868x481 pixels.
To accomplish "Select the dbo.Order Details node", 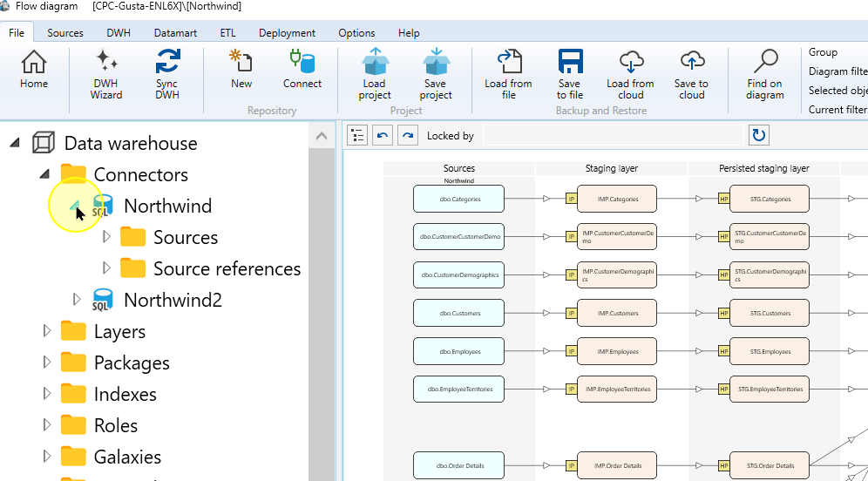I will point(459,465).
